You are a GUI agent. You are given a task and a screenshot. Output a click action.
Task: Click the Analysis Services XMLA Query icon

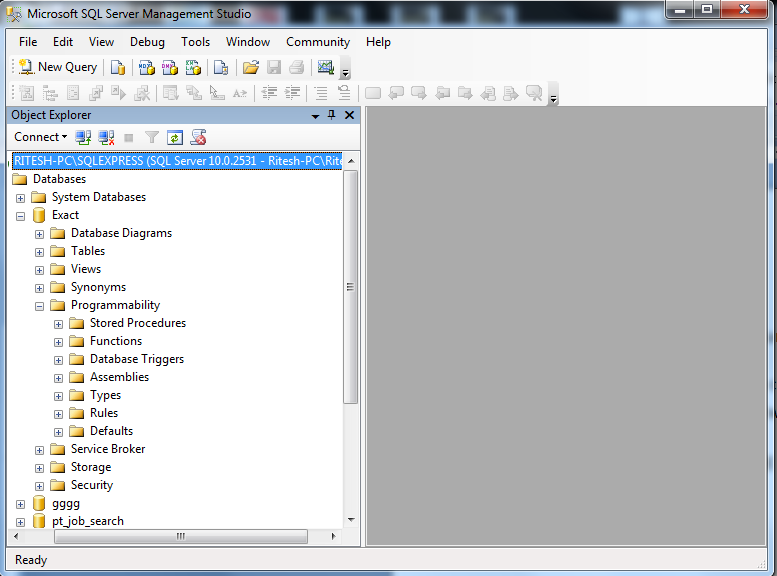[193, 67]
